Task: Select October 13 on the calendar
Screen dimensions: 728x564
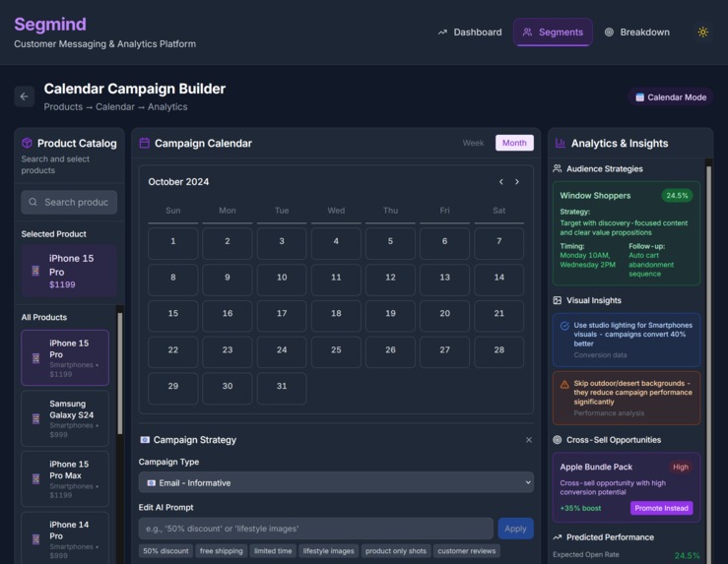Action: pos(445,280)
